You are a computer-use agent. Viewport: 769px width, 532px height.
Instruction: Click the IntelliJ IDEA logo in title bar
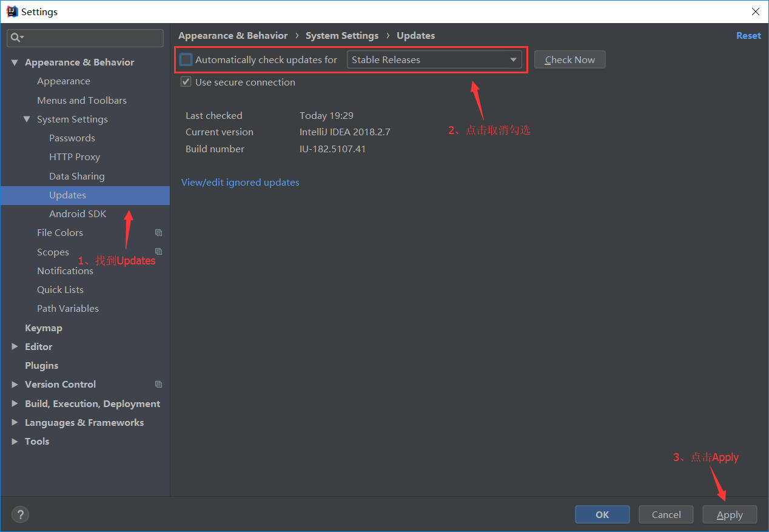(x=12, y=11)
